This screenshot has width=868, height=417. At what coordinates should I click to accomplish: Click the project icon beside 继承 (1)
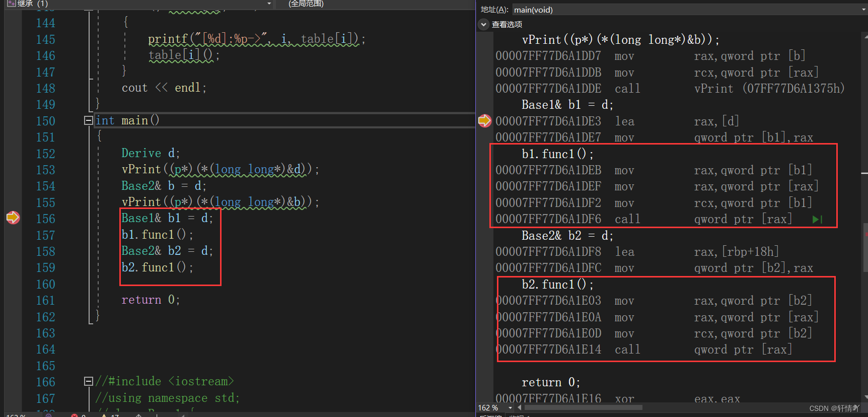(11, 3)
